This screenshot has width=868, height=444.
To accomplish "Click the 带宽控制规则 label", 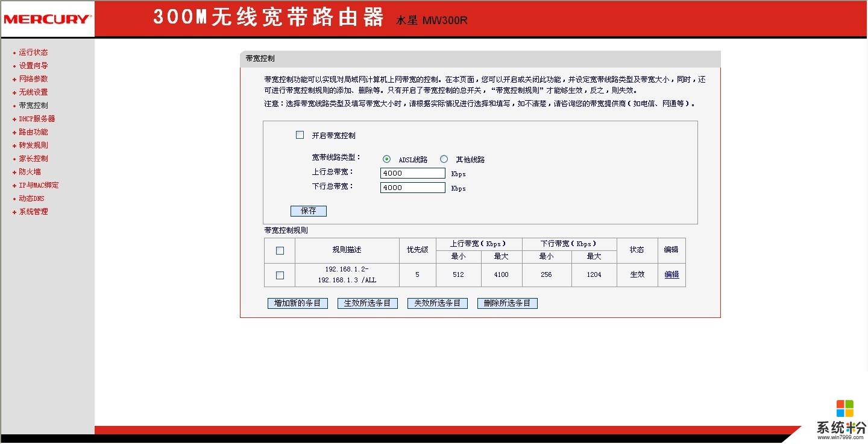I will 286,230.
